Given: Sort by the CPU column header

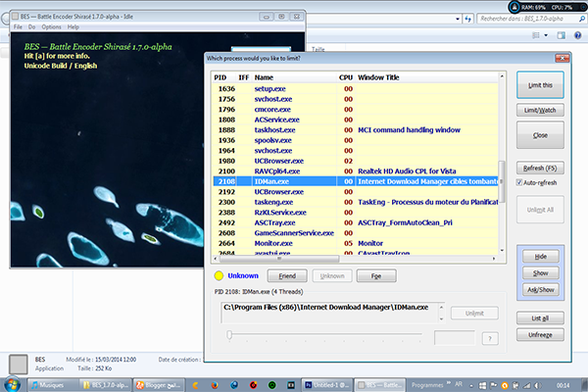Looking at the screenshot, I should pos(346,77).
